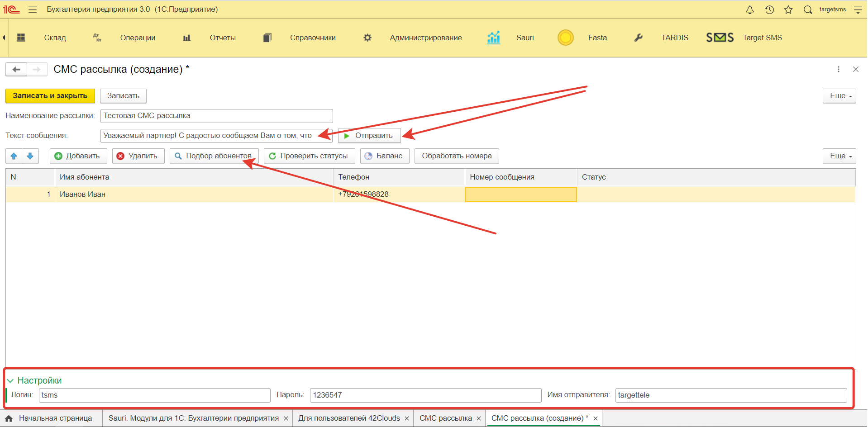Screen dimensions: 868x427
Task: Edit Наименование рассылки field
Action: tap(216, 116)
